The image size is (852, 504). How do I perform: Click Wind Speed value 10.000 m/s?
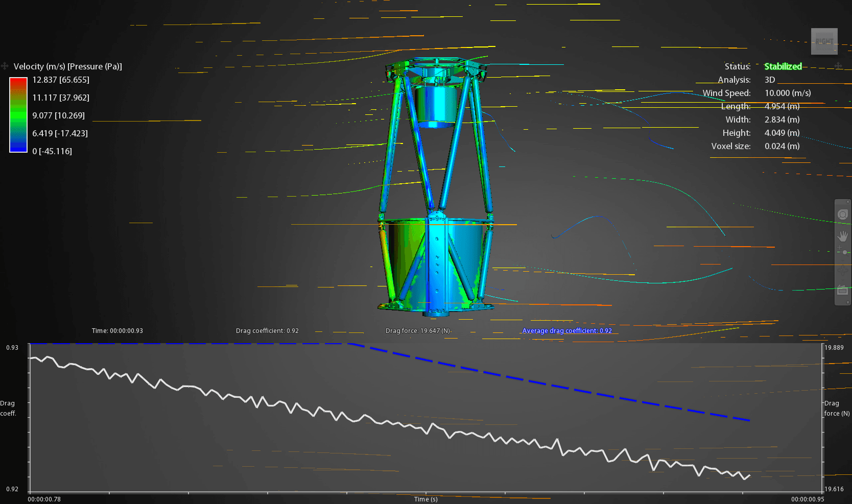pyautogui.click(x=787, y=93)
